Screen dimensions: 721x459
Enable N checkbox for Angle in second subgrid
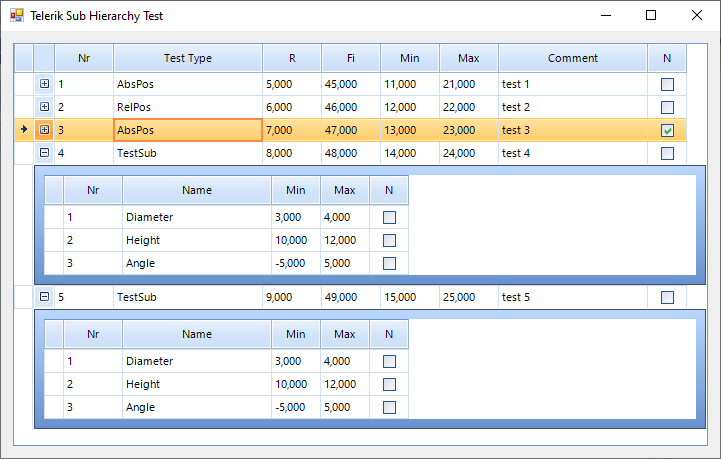coord(389,407)
